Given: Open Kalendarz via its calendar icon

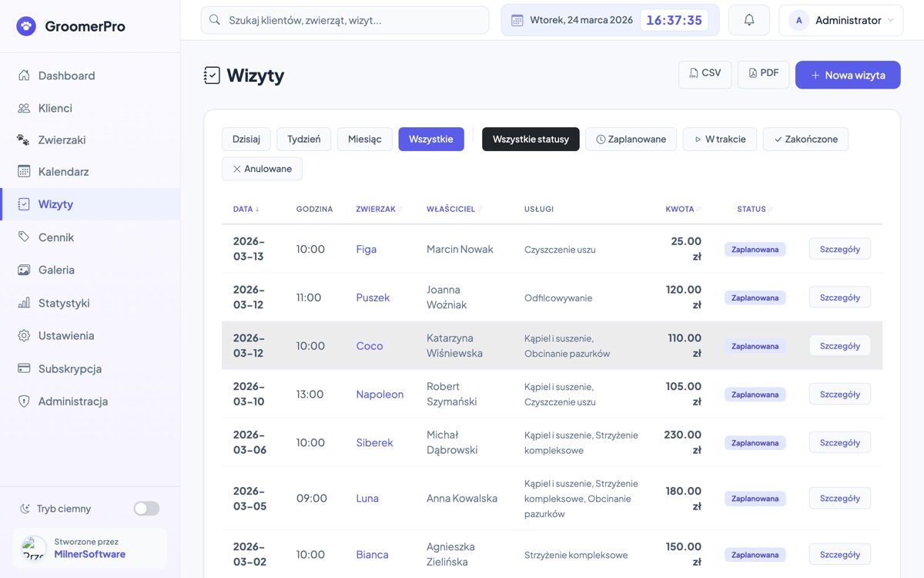Looking at the screenshot, I should pos(24,171).
